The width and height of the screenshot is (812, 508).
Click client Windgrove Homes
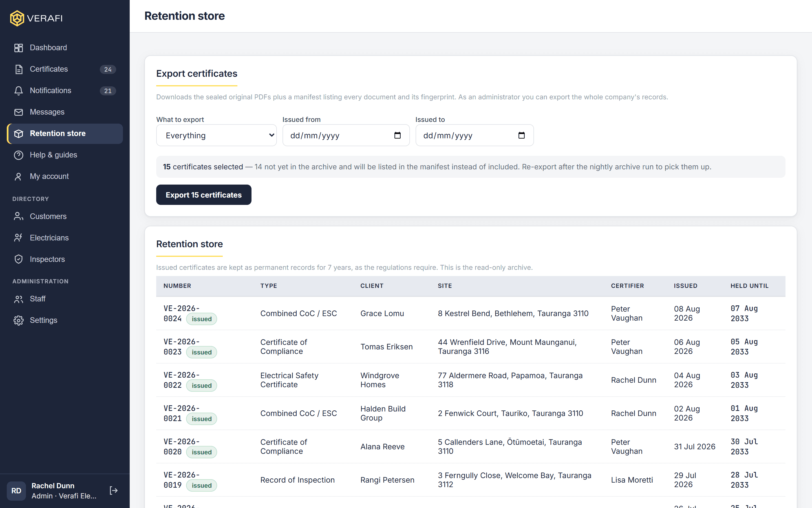coord(380,380)
